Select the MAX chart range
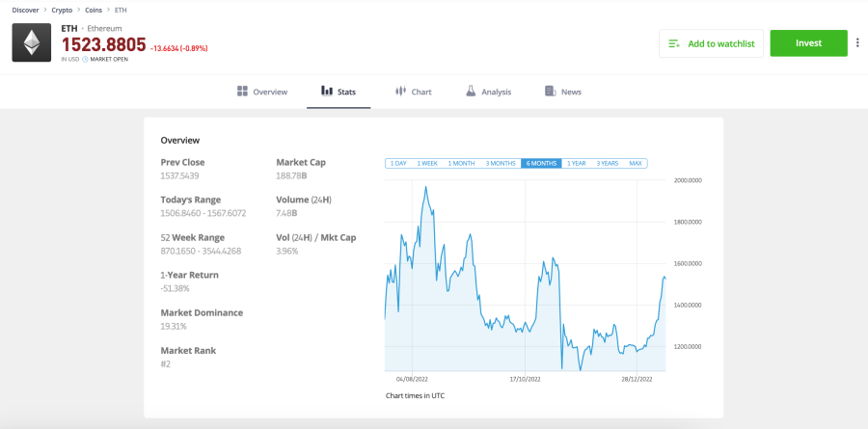Screen dimensions: 868x429 pos(636,163)
